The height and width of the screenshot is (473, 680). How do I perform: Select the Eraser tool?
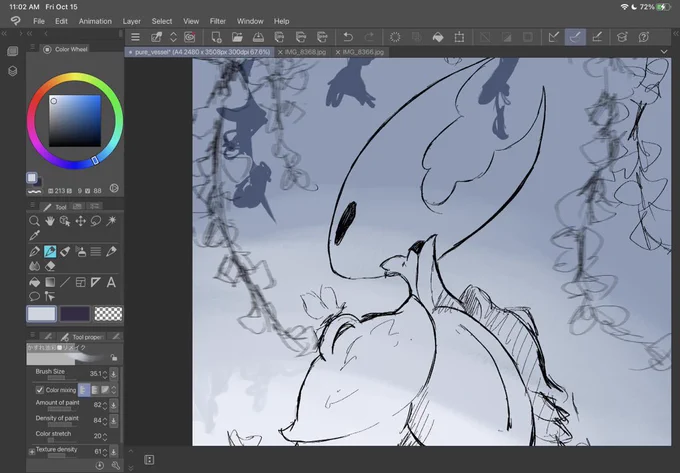[50, 266]
